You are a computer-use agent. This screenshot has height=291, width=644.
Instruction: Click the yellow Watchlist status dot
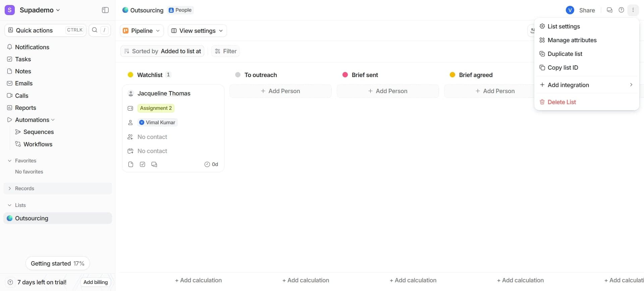(130, 75)
